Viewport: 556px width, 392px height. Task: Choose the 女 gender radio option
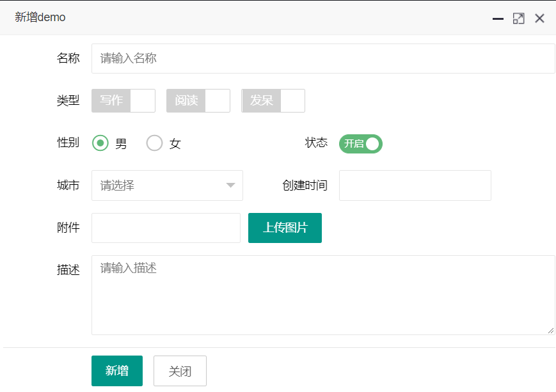click(155, 143)
